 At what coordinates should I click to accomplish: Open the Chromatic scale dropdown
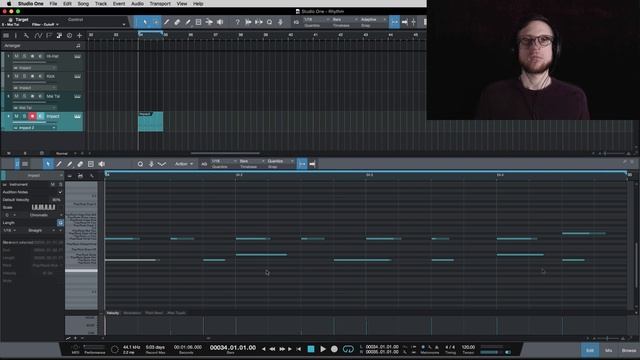pyautogui.click(x=45, y=215)
